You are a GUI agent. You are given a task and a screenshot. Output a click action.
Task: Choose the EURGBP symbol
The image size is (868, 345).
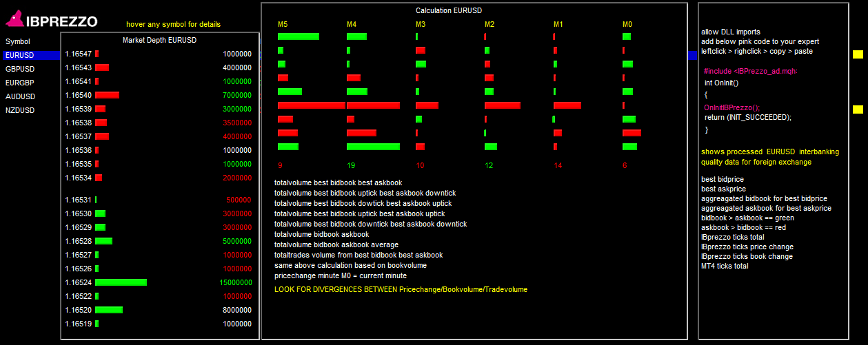click(x=20, y=83)
